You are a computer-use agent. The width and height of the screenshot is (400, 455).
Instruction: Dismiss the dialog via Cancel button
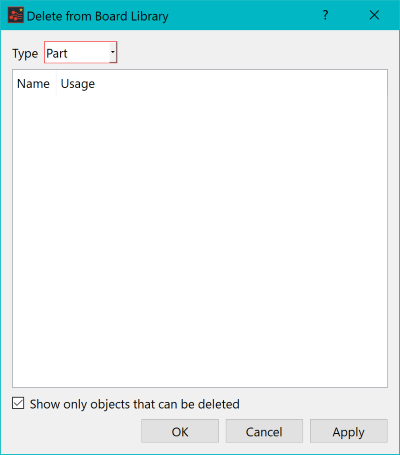pos(264,431)
